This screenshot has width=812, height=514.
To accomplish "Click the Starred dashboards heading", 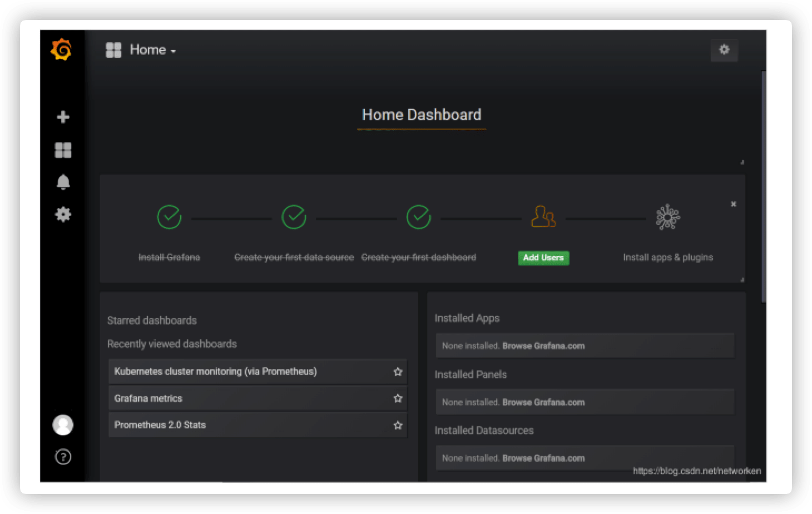I will tap(152, 320).
